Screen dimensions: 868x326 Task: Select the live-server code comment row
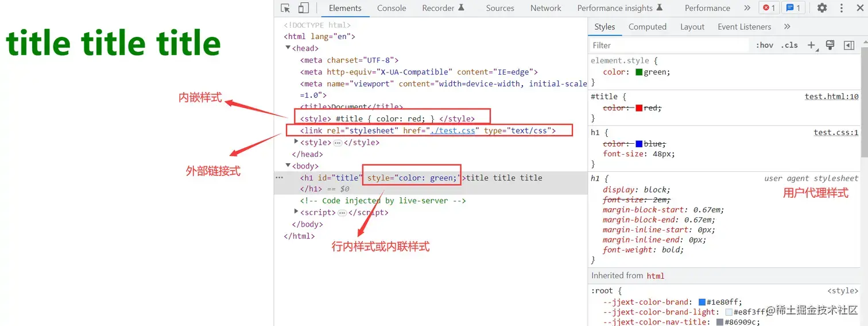pyautogui.click(x=383, y=201)
